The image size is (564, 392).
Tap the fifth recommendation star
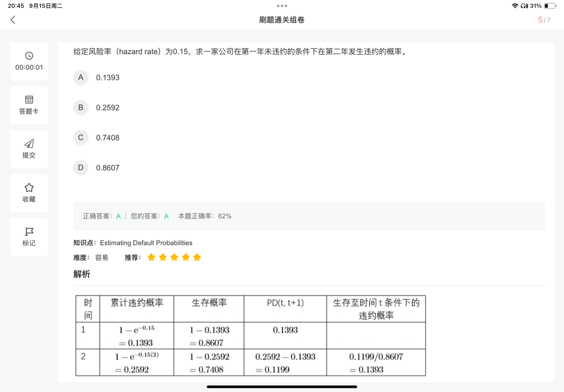197,257
